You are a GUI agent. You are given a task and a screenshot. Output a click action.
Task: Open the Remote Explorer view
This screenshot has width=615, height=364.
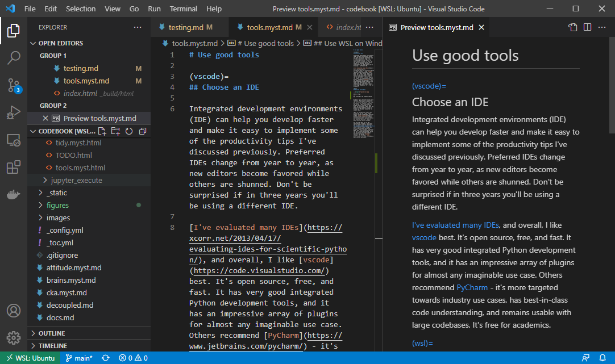click(13, 140)
